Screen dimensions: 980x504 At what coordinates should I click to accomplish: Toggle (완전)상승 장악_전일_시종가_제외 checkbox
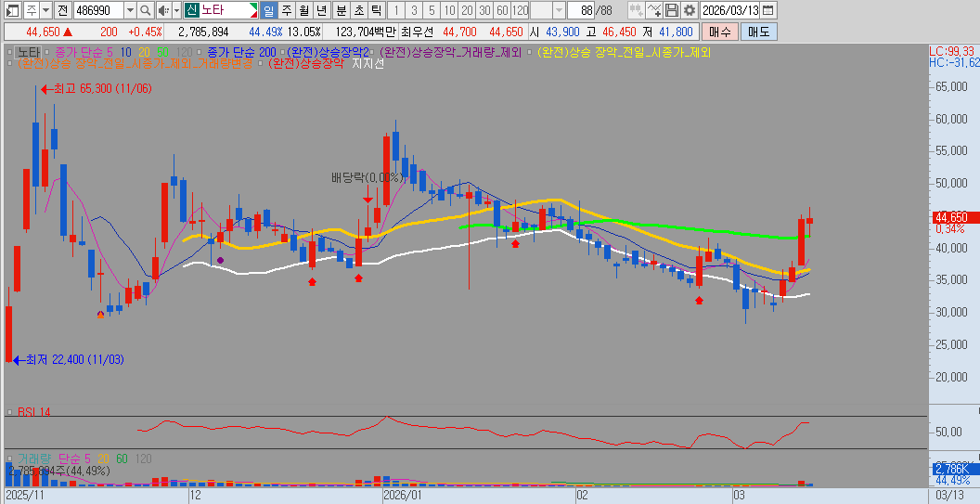click(531, 53)
